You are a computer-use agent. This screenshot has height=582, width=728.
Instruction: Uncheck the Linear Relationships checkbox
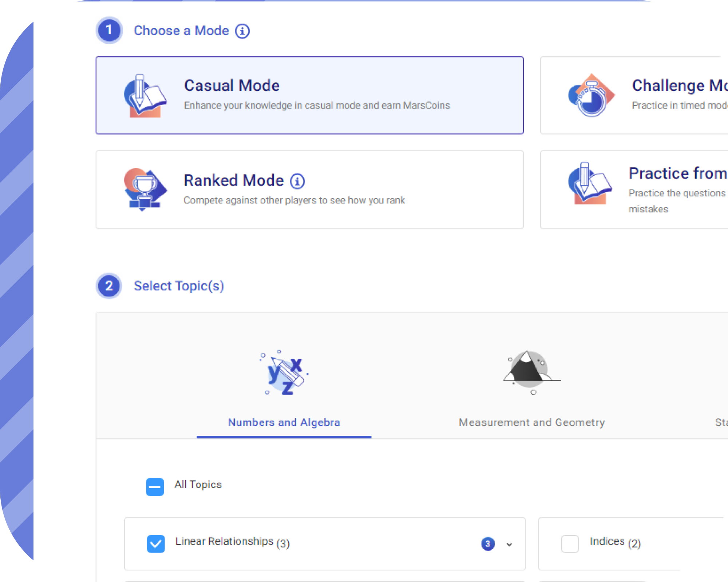pyautogui.click(x=156, y=544)
